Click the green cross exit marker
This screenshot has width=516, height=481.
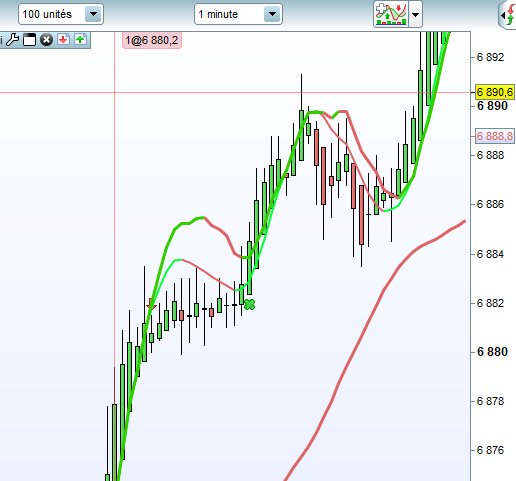click(x=249, y=304)
